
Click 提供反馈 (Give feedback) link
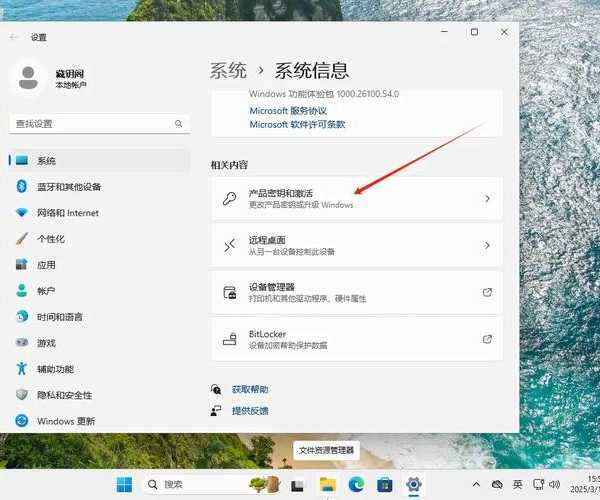pos(250,410)
